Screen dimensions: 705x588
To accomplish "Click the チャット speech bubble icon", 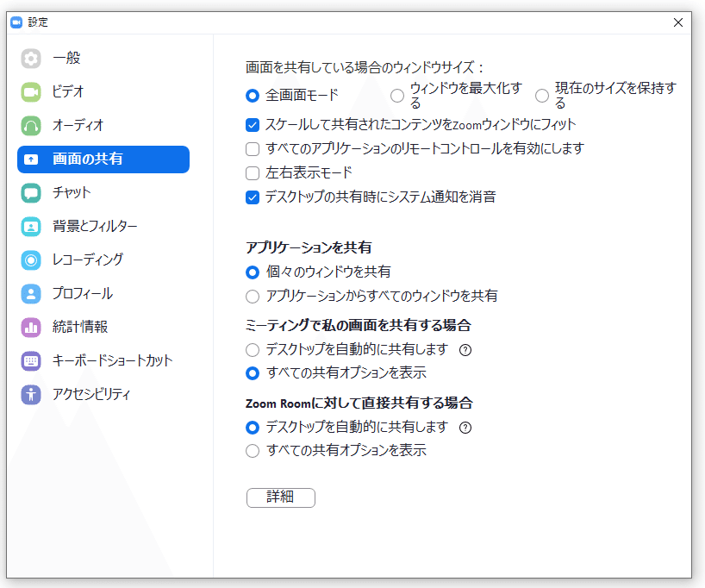I will click(x=31, y=193).
